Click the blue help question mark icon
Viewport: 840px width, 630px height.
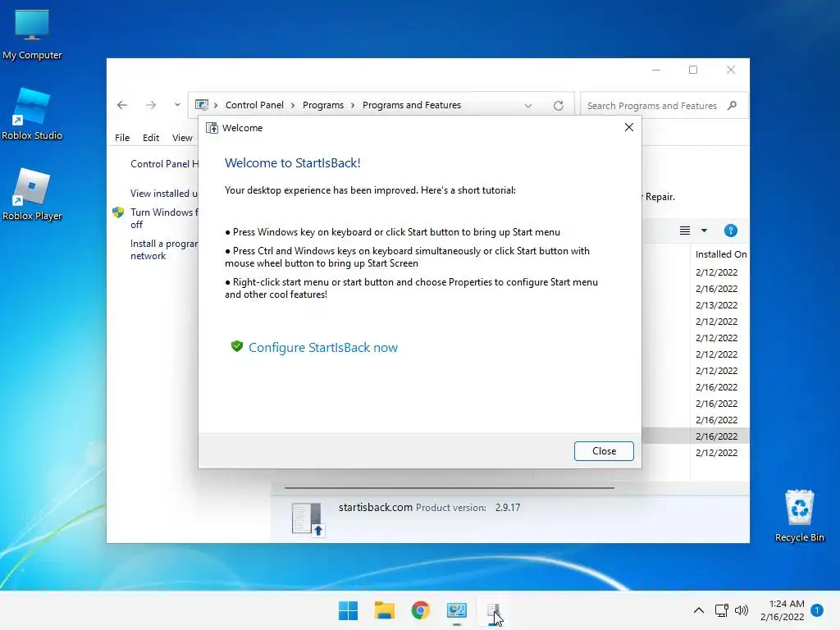tap(730, 231)
